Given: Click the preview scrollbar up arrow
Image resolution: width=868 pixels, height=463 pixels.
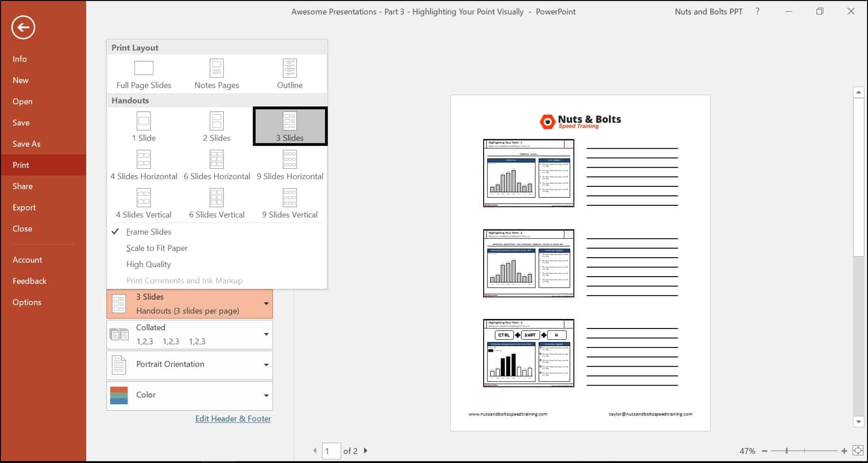Looking at the screenshot, I should [858, 92].
